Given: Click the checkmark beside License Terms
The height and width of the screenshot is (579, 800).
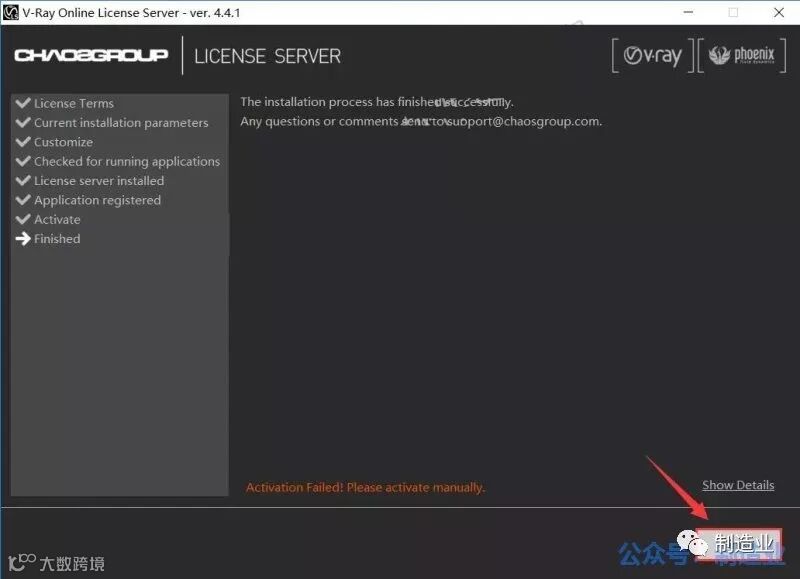Looking at the screenshot, I should tap(23, 103).
